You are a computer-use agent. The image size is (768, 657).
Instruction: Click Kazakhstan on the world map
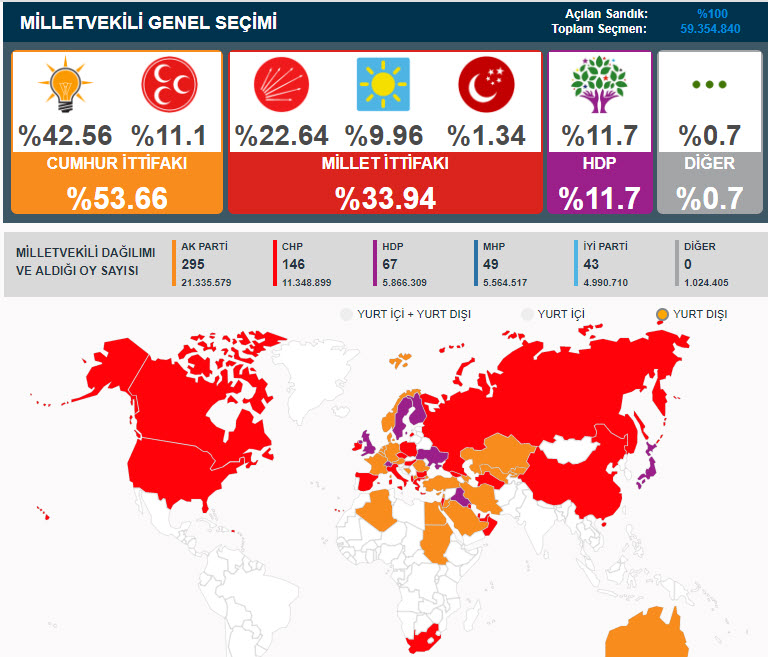[x=500, y=453]
